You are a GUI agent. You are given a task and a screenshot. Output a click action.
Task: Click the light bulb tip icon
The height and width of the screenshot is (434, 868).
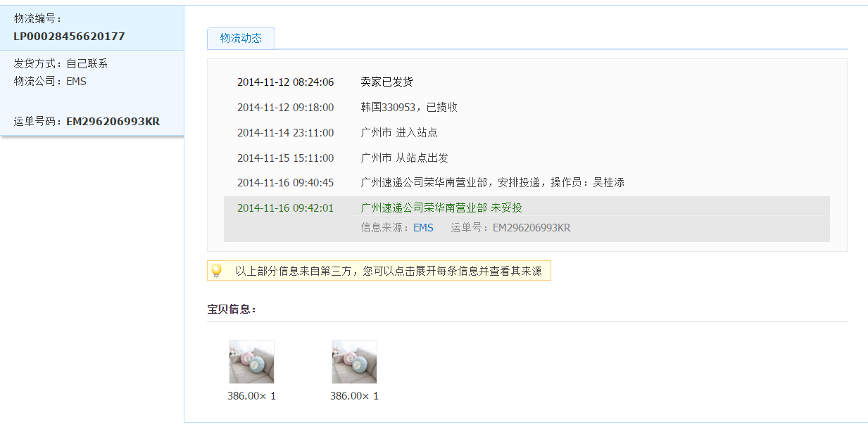[x=217, y=271]
